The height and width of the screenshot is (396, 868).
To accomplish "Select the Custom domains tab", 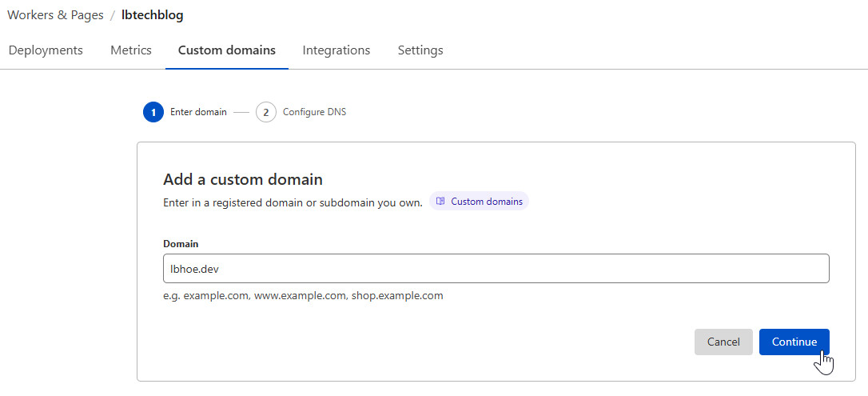I will tap(227, 50).
